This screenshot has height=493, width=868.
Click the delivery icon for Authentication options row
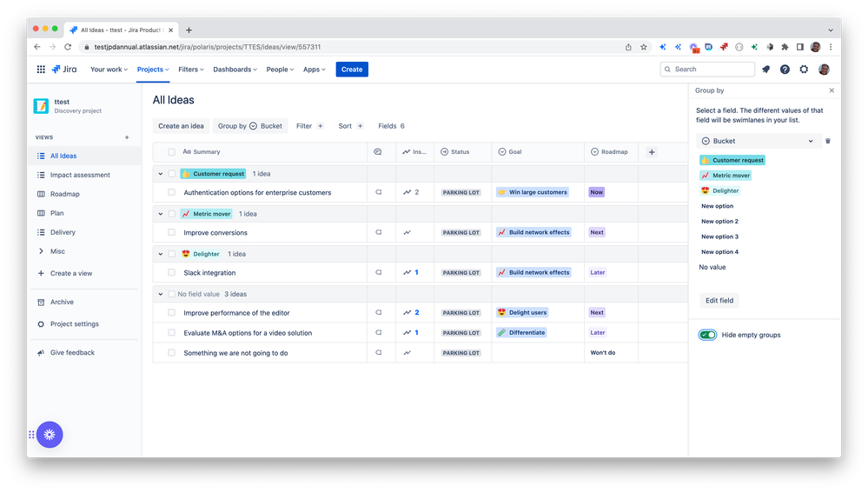point(379,192)
